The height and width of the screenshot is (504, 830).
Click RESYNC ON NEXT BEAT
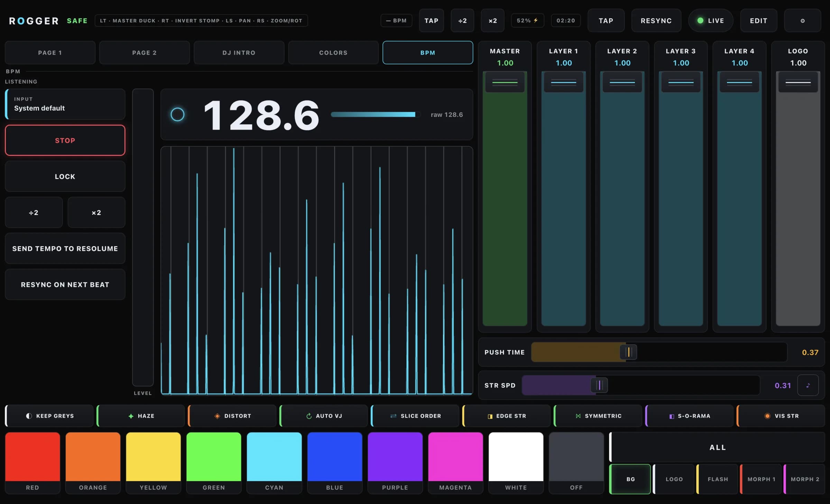pos(65,284)
